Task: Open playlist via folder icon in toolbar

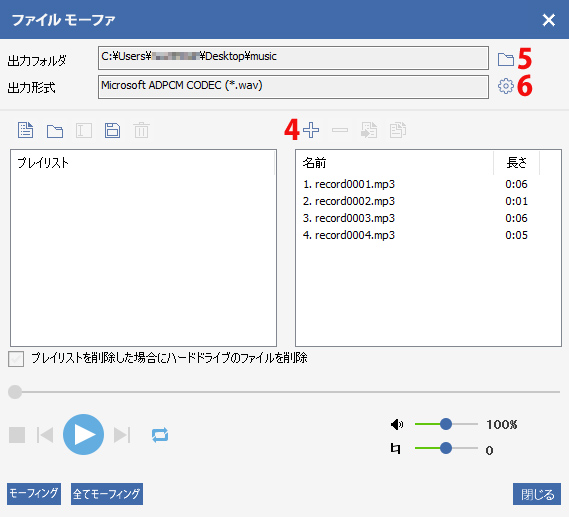Action: pos(55,131)
